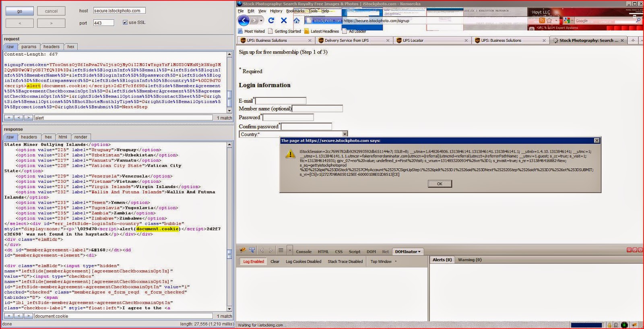
Task: Switch to the response html tab
Action: [x=63, y=137]
